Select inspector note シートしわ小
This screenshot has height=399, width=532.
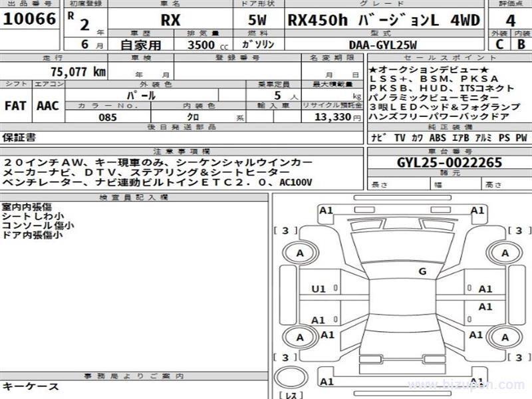33,216
